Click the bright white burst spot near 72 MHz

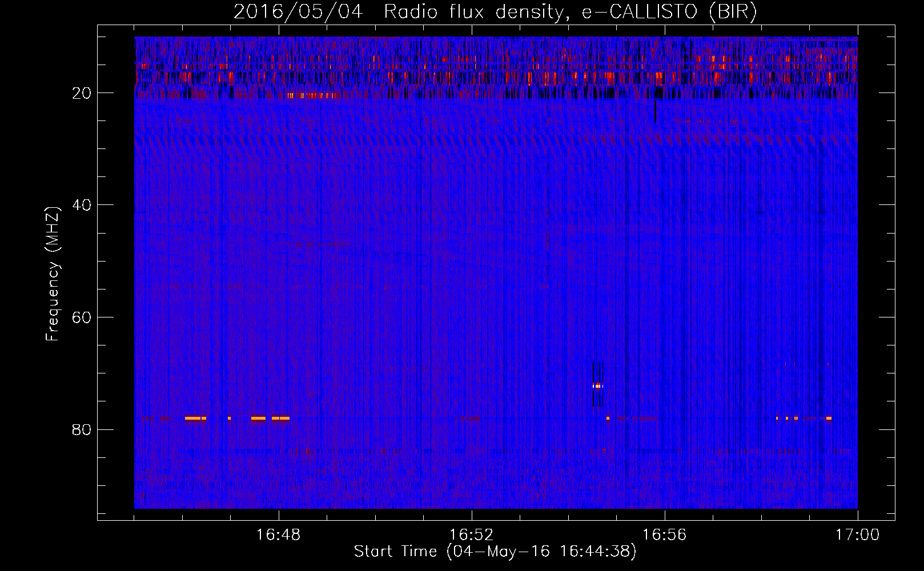597,386
